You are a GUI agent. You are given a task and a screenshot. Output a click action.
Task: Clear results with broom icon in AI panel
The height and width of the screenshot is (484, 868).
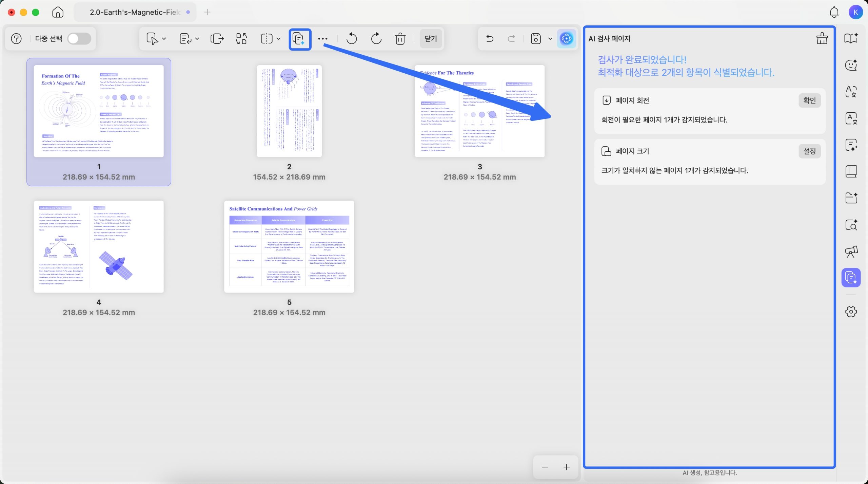[x=822, y=38]
